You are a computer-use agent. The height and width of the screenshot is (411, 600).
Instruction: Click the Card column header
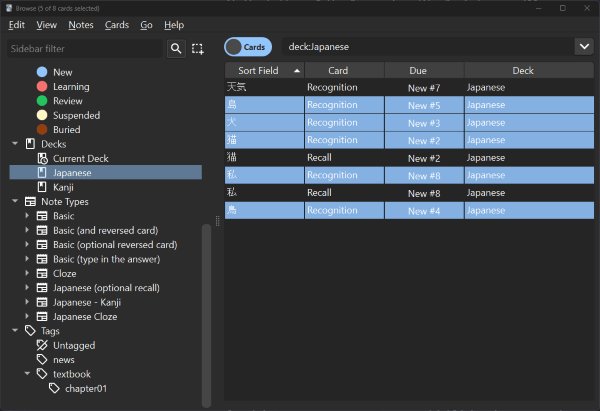pos(344,70)
